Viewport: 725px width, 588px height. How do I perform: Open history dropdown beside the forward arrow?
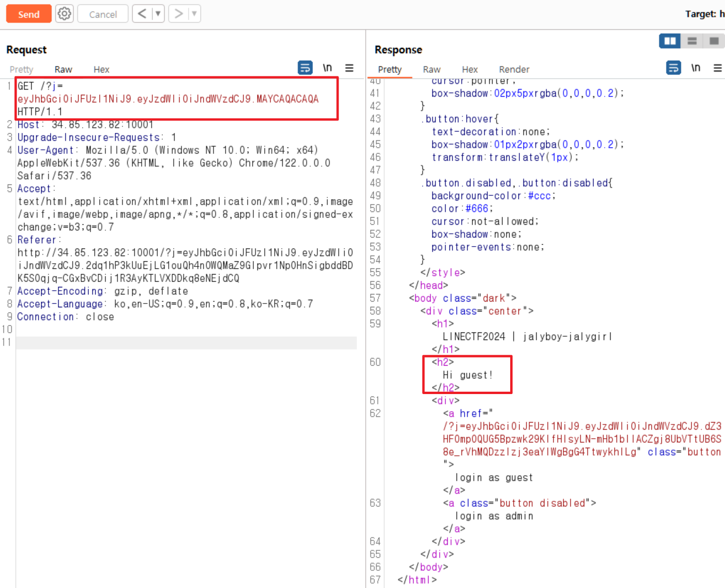(x=194, y=14)
